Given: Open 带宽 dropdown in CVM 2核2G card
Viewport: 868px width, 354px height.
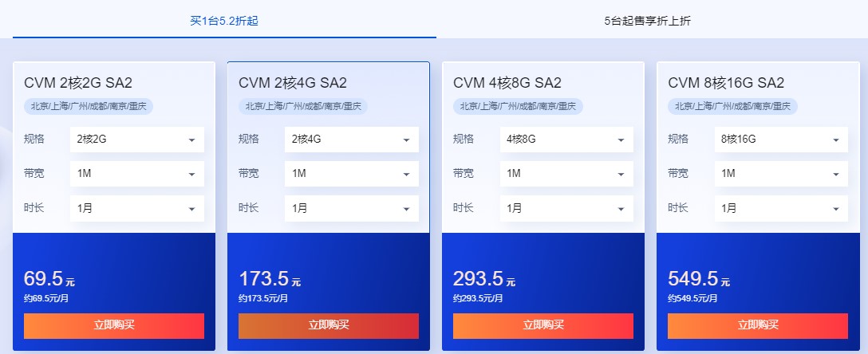Looking at the screenshot, I should 137,174.
